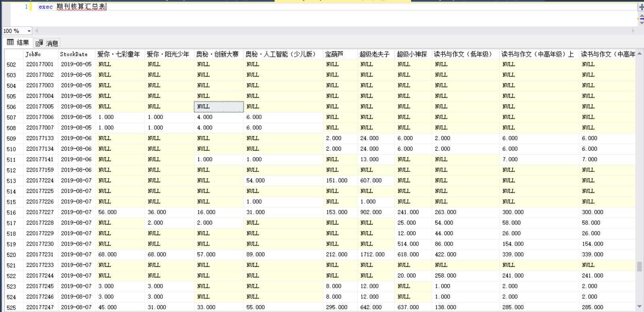
Task: Click the results grid vertical scrollbar thumb
Action: click(x=640, y=267)
